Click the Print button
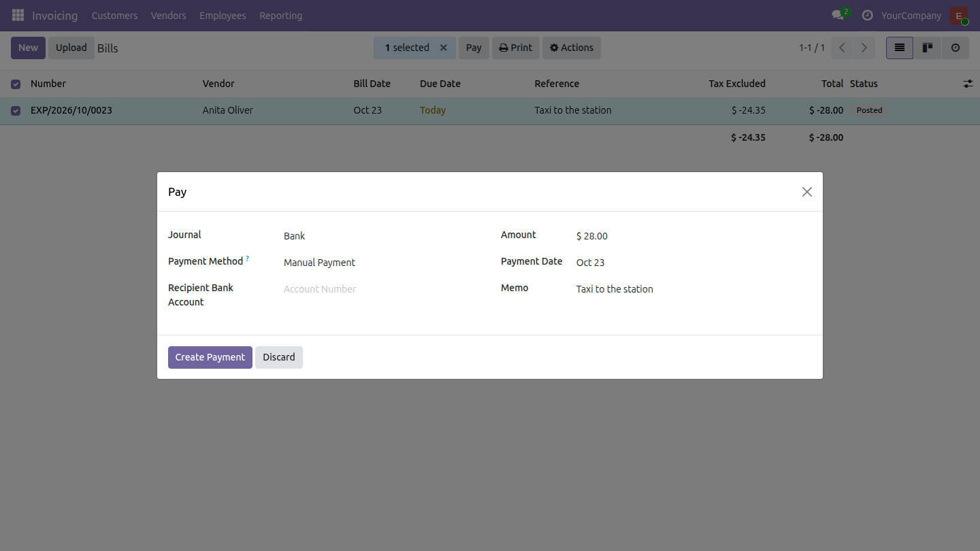The width and height of the screenshot is (980, 551). pos(516,48)
